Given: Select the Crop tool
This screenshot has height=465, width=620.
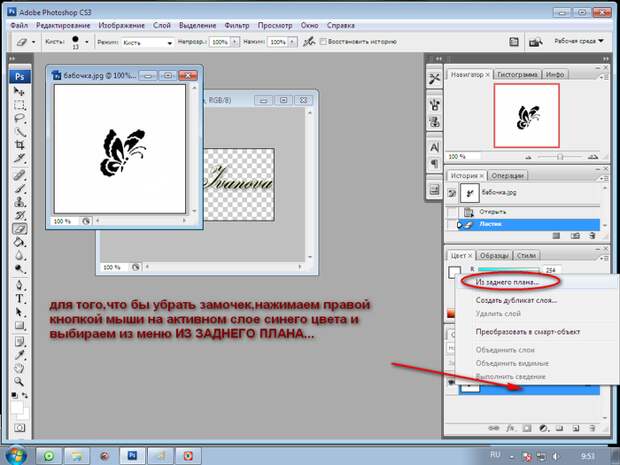Looking at the screenshot, I should coord(19,145).
